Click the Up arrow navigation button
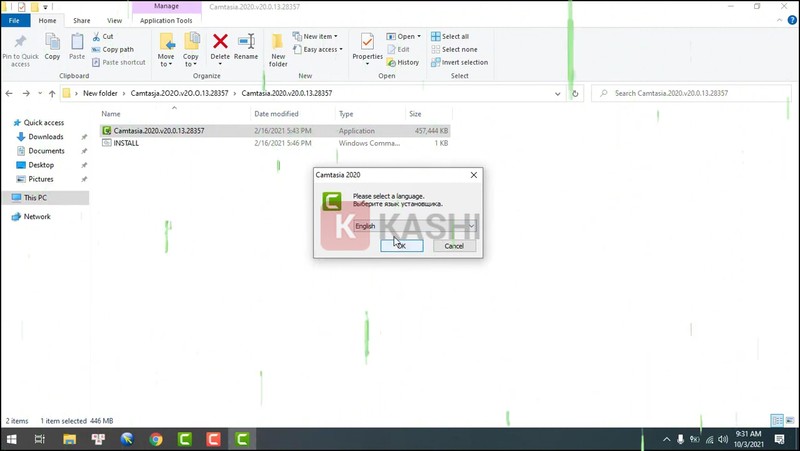Screen dimensions: 800x451 [52, 93]
